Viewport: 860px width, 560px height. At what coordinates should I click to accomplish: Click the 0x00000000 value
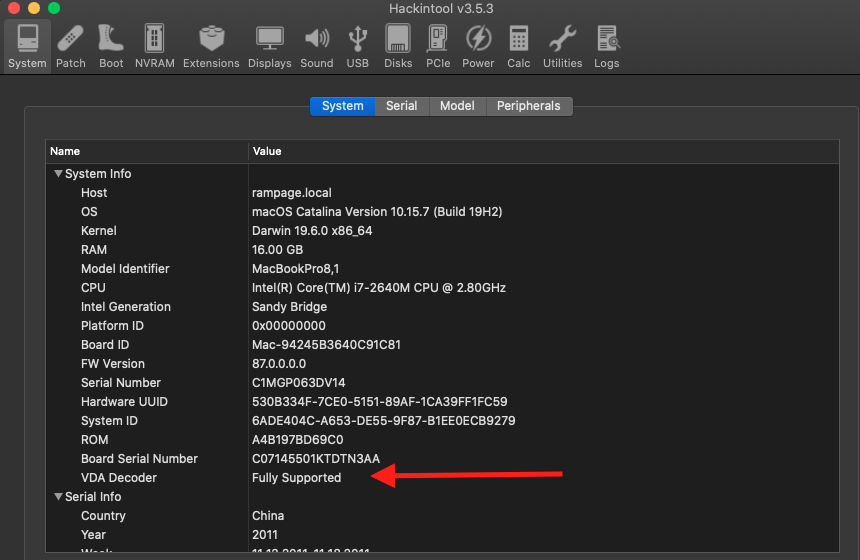(x=289, y=326)
